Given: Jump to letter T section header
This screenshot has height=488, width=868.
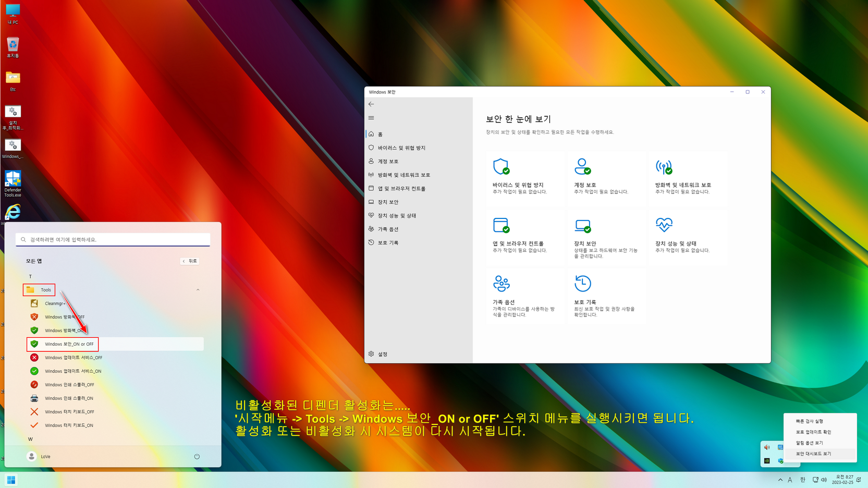Looking at the screenshot, I should (30, 276).
